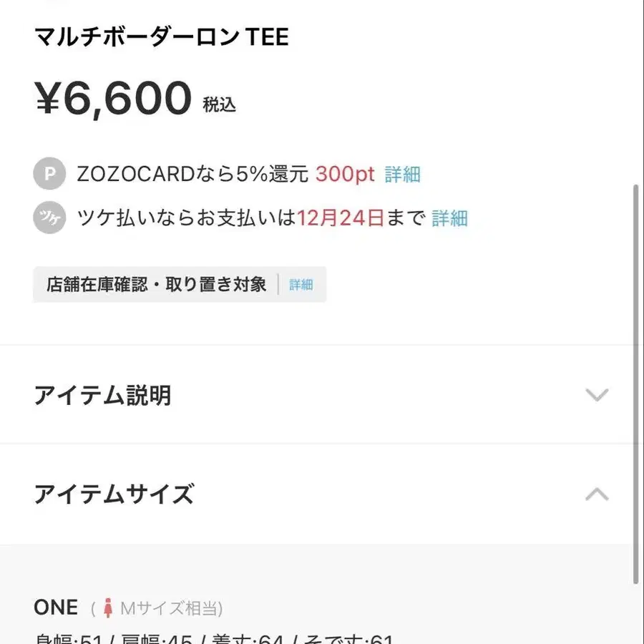This screenshot has width=644, height=644.
Task: Click the Mサイズ相当 size note
Action: tap(171, 609)
